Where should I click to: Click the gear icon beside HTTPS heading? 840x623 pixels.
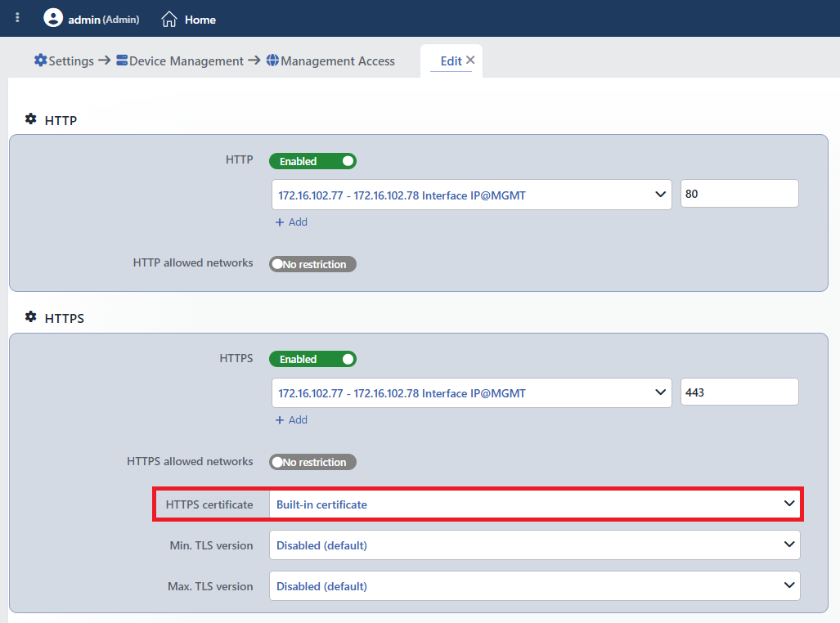(31, 317)
